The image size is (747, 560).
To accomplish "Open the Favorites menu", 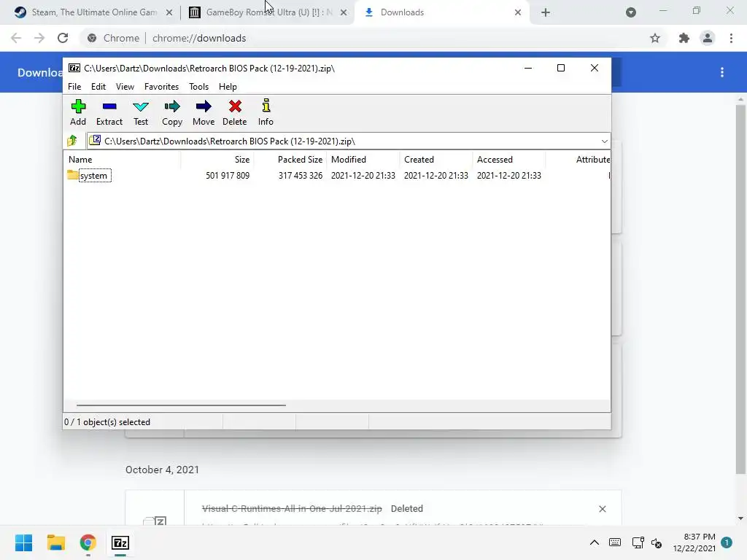I will point(161,87).
